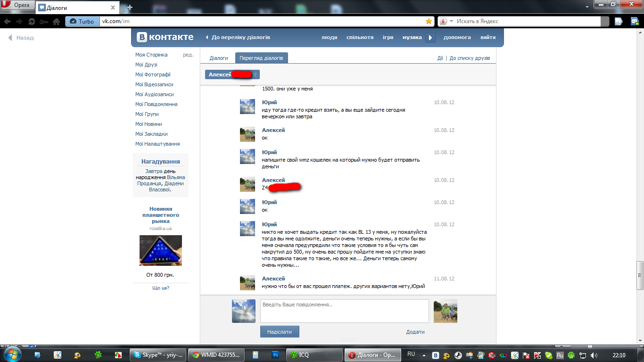
Task: Open the volume speaker tray icon
Action: [594, 355]
